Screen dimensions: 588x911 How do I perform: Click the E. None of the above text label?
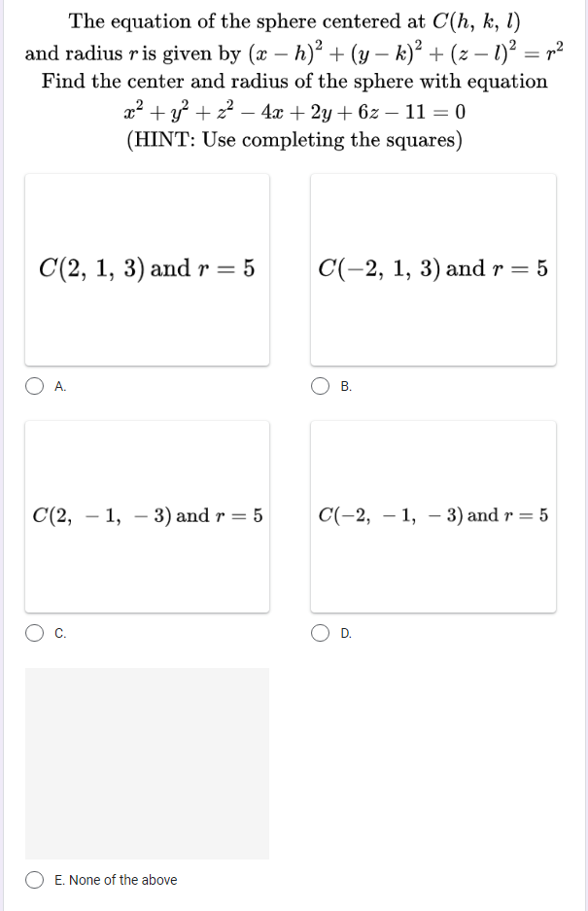[x=118, y=880]
